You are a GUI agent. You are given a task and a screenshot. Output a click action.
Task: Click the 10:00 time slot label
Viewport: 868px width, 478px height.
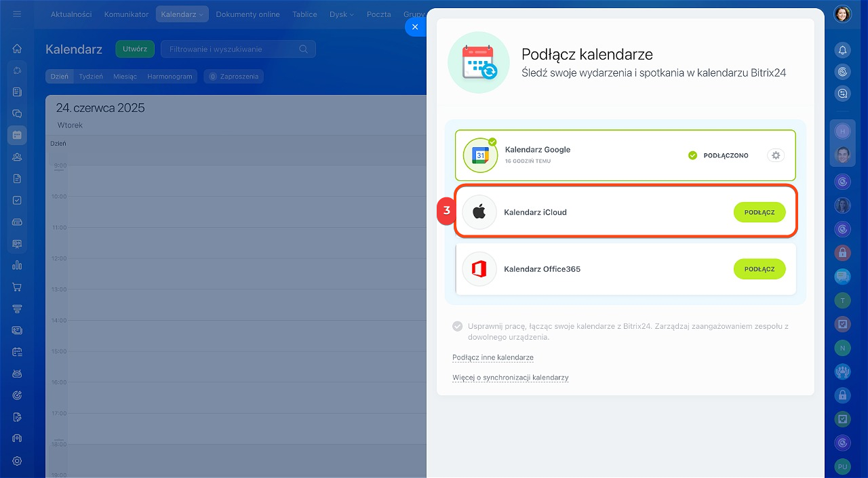pos(60,197)
